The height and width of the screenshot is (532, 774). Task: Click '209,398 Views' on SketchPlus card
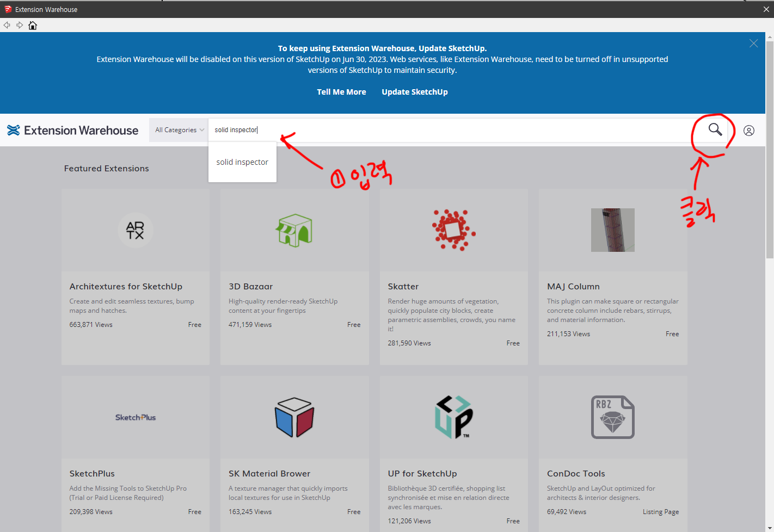[x=91, y=512]
